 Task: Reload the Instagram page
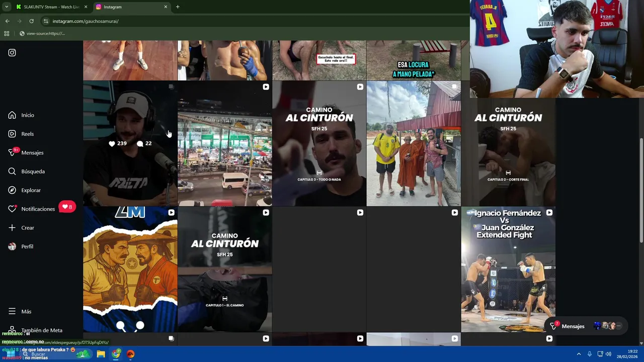click(x=31, y=21)
